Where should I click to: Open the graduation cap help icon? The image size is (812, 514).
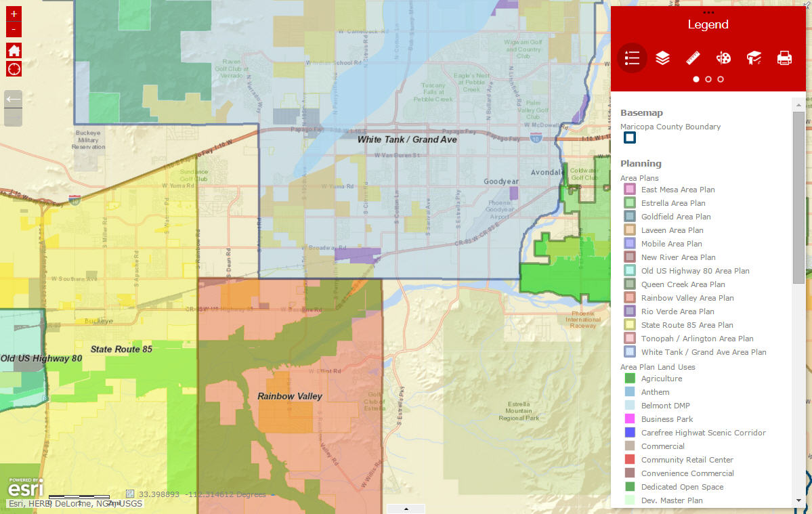754,58
